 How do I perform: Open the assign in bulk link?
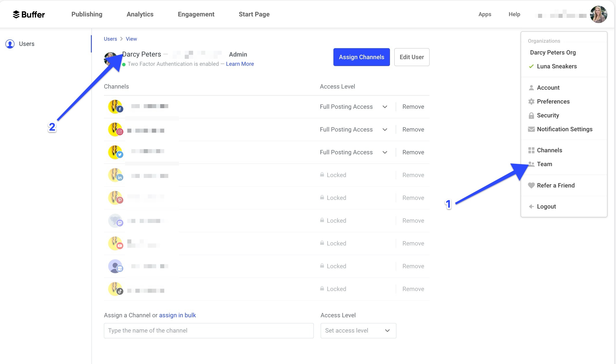click(x=177, y=315)
